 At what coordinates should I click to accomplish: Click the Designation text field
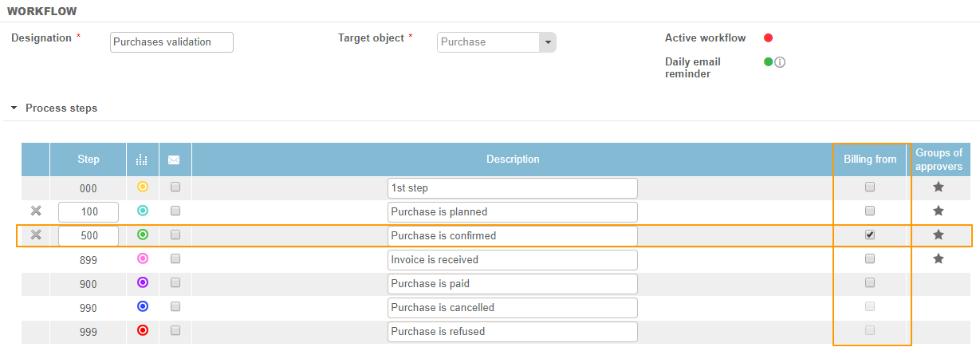pos(171,42)
